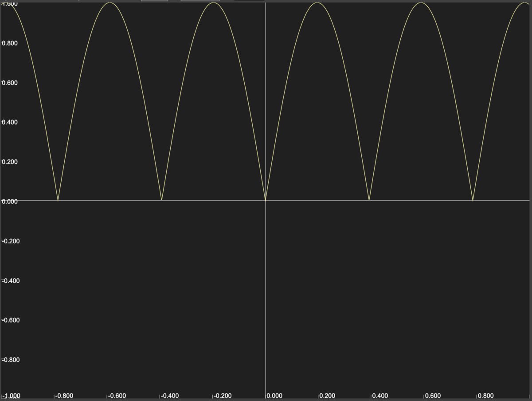
Task: Click the 0.800 label on the vertical axis
Action: pyautogui.click(x=11, y=43)
